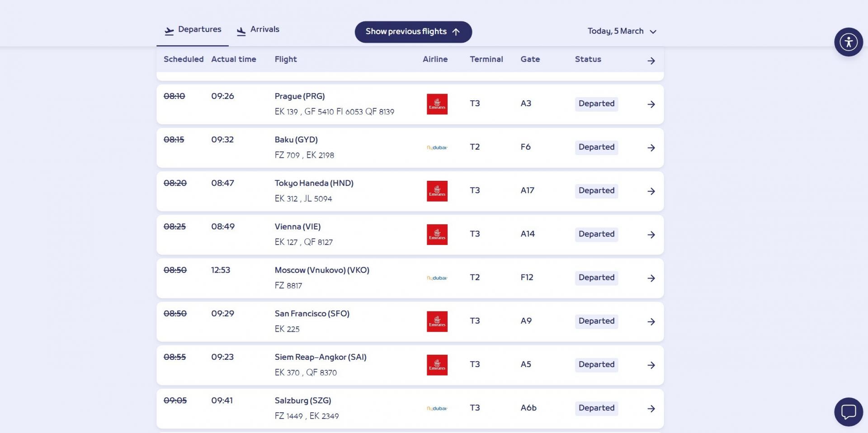868x433 pixels.
Task: Select the Departures tab
Action: [193, 30]
